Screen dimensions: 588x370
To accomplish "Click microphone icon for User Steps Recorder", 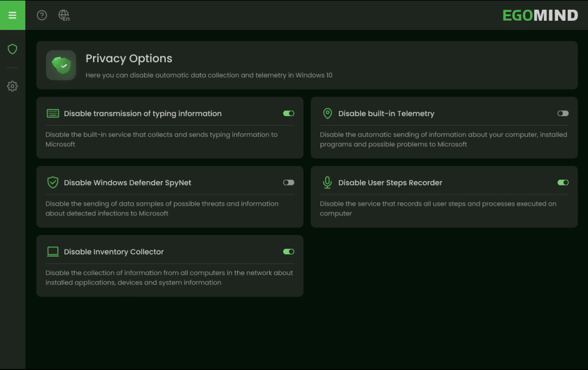I will click(x=327, y=183).
